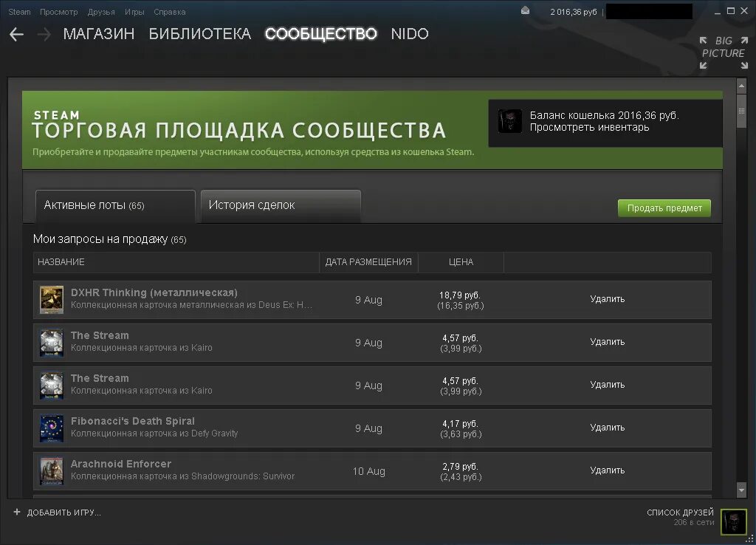Open СПИСОК ДРУЗЕЙ at bottom right
This screenshot has height=545, width=756.
coord(680,513)
